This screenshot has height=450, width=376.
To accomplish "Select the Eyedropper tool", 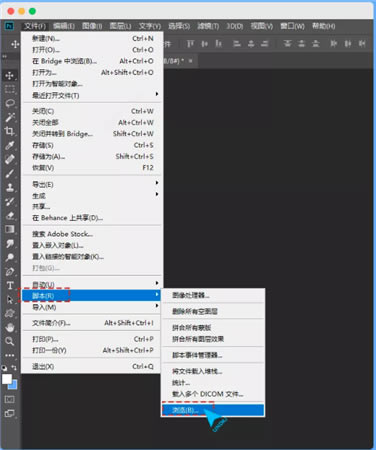I will (10, 145).
